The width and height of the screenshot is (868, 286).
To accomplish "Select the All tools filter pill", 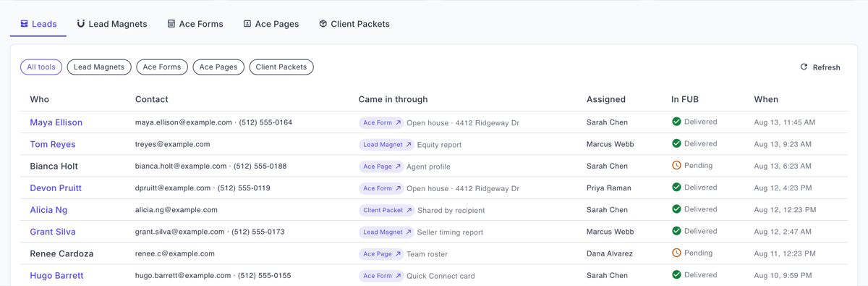I will 41,67.
